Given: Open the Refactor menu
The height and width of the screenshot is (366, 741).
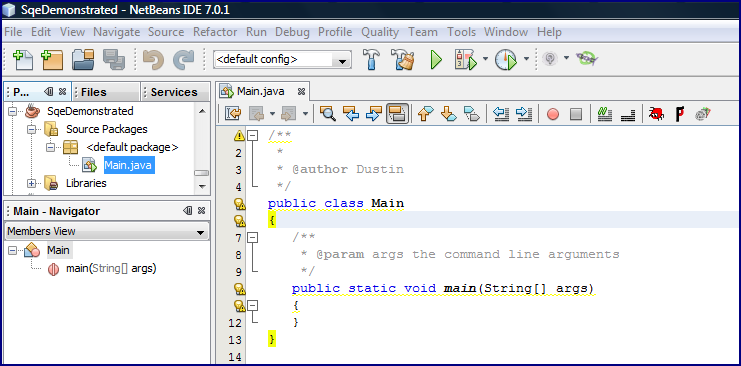Looking at the screenshot, I should click(x=215, y=32).
